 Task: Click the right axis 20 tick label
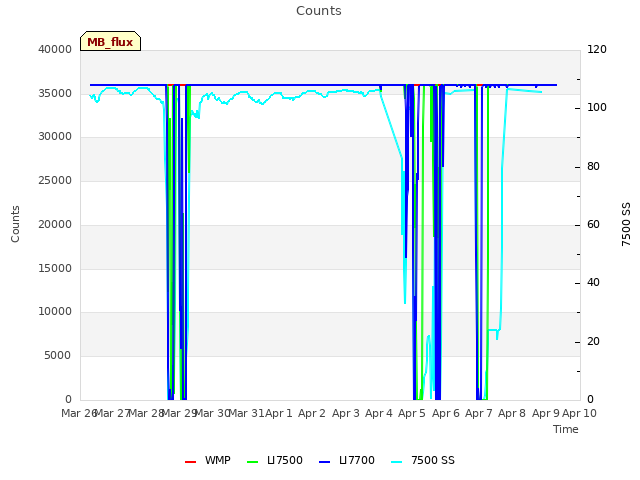tap(593, 342)
